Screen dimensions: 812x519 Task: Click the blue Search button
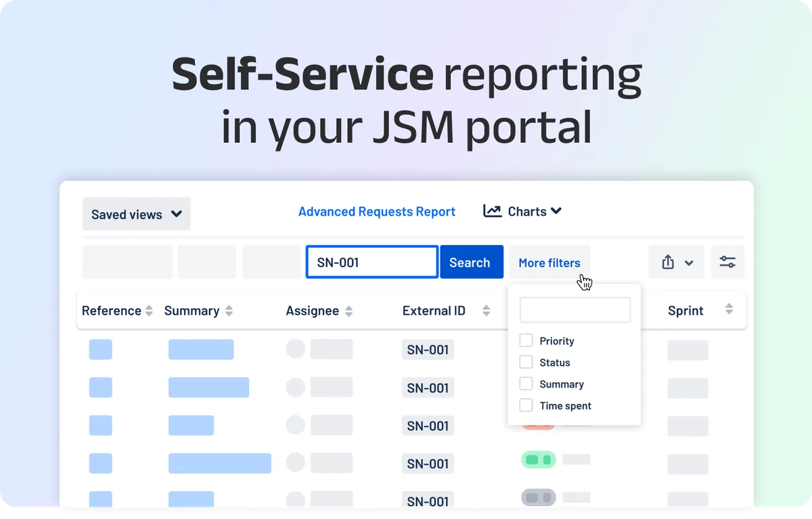(x=472, y=262)
